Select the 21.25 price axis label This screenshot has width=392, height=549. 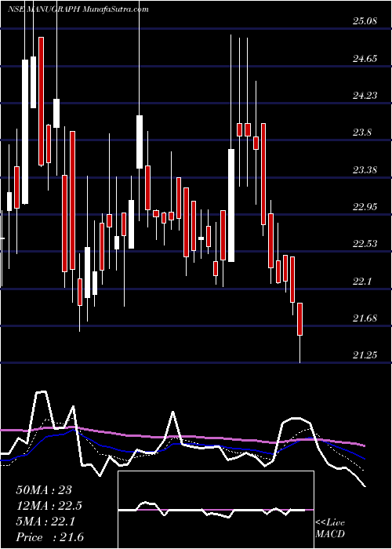click(x=365, y=355)
